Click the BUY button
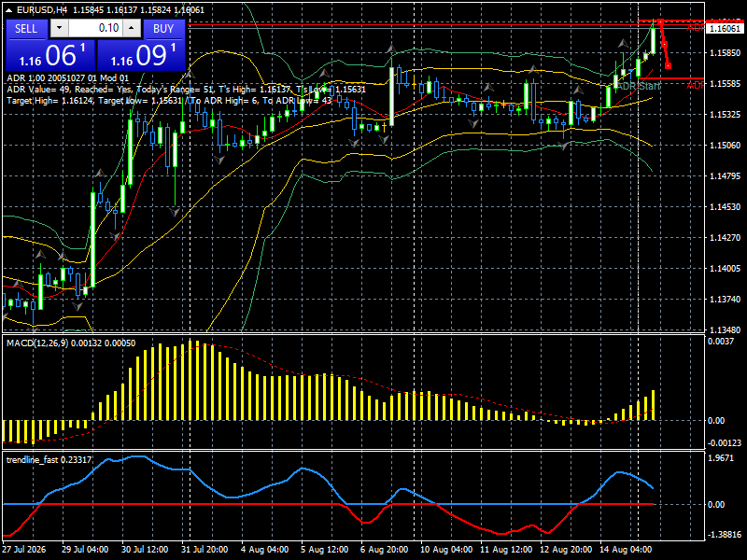747x560 pixels. (x=163, y=29)
